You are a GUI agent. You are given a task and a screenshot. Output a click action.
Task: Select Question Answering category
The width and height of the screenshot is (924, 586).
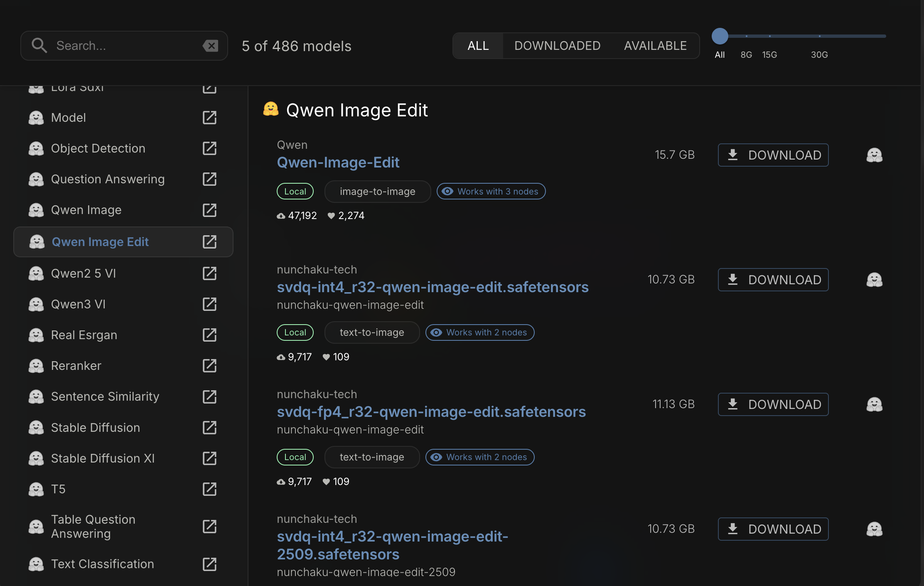pyautogui.click(x=123, y=179)
